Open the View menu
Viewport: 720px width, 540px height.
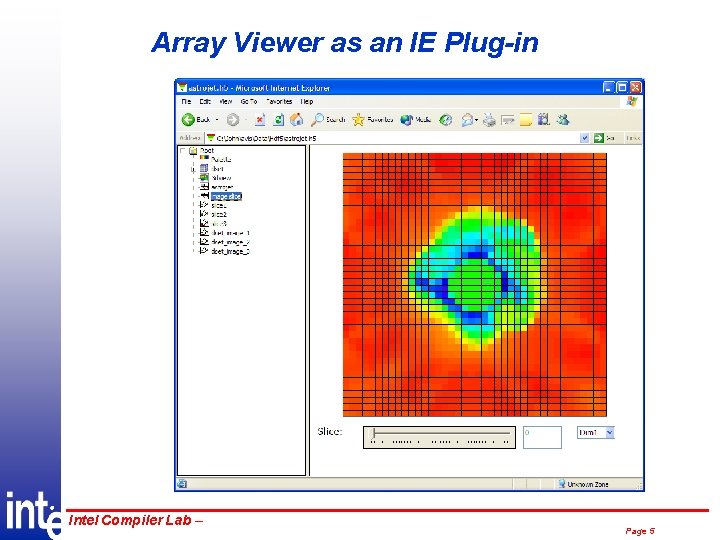tap(225, 101)
